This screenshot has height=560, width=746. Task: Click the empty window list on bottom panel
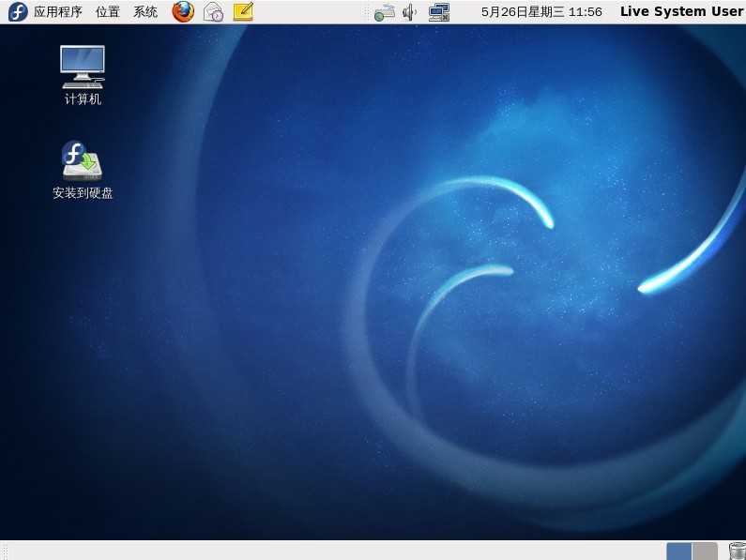[328, 551]
